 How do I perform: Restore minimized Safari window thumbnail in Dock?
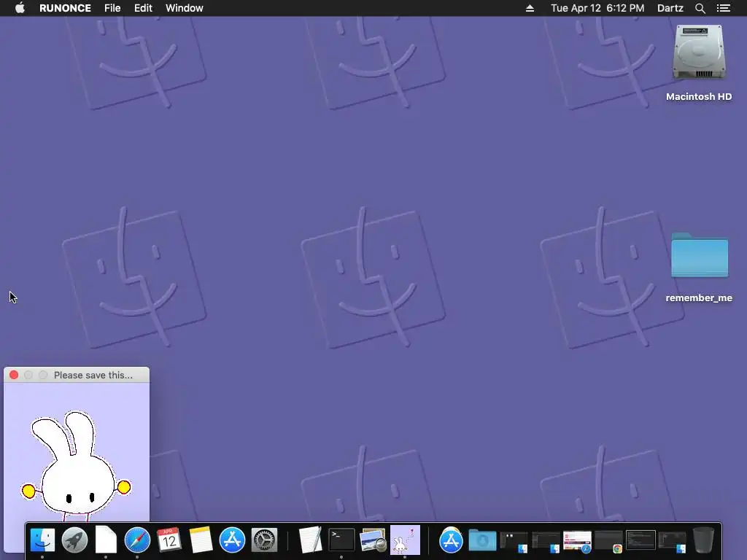pos(577,542)
